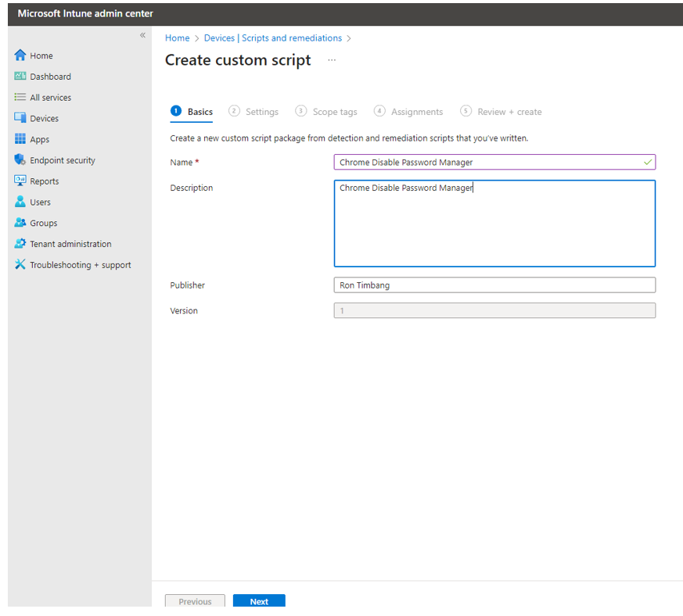Click Devices | Scripts and remediations breadcrumb
This screenshot has width=683, height=616.
click(x=273, y=38)
